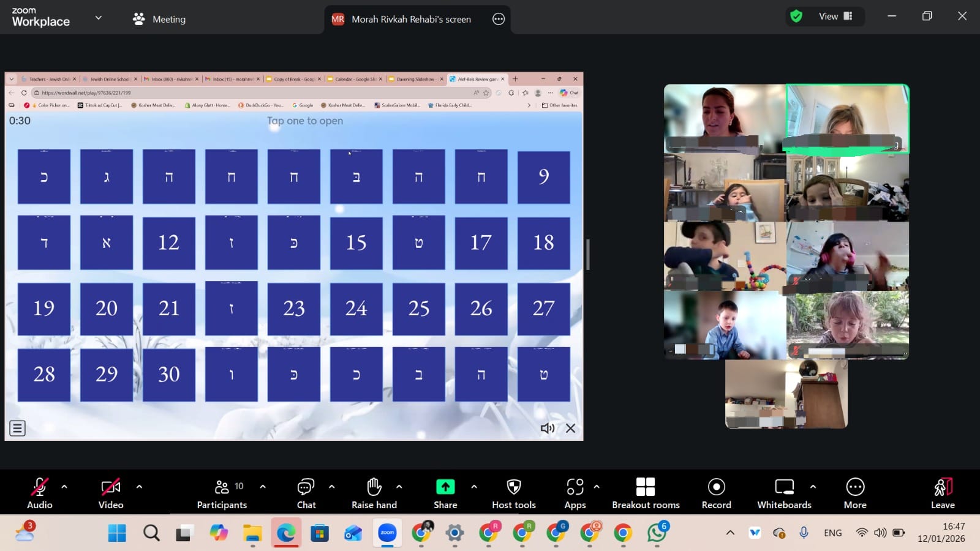
Task: Open the Apps icon
Action: [575, 487]
